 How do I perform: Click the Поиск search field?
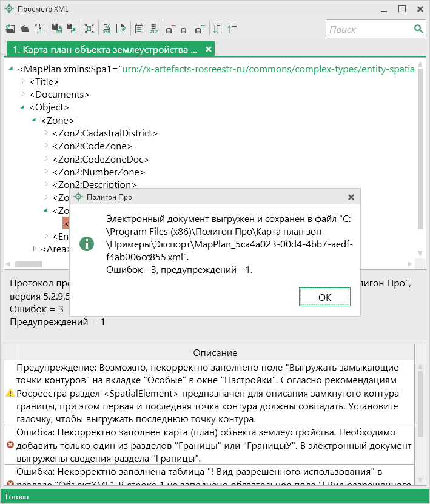[x=369, y=29]
